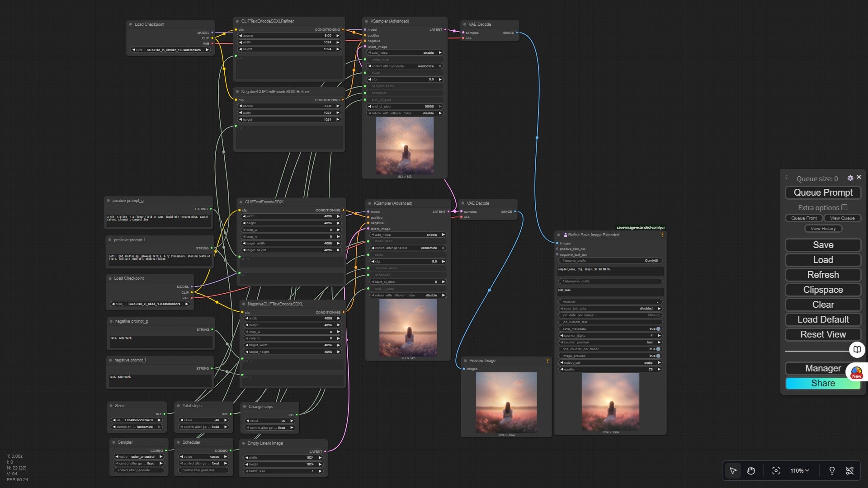Open settings gear in queue panel
Screen dimensions: 868x488
click(x=850, y=178)
